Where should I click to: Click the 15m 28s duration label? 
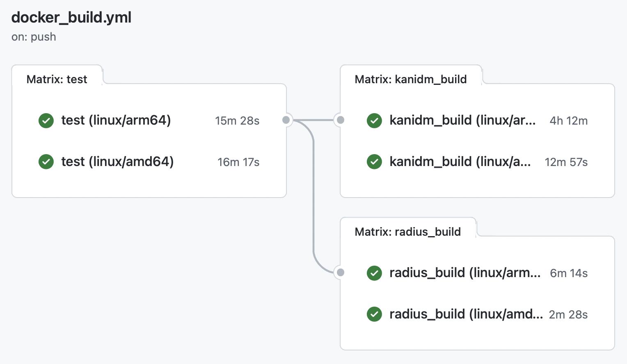[237, 121]
